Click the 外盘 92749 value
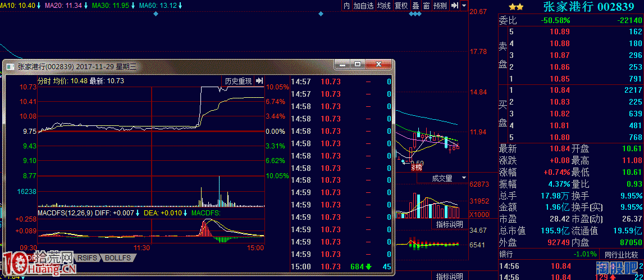This screenshot has height=280, width=644. click(559, 242)
